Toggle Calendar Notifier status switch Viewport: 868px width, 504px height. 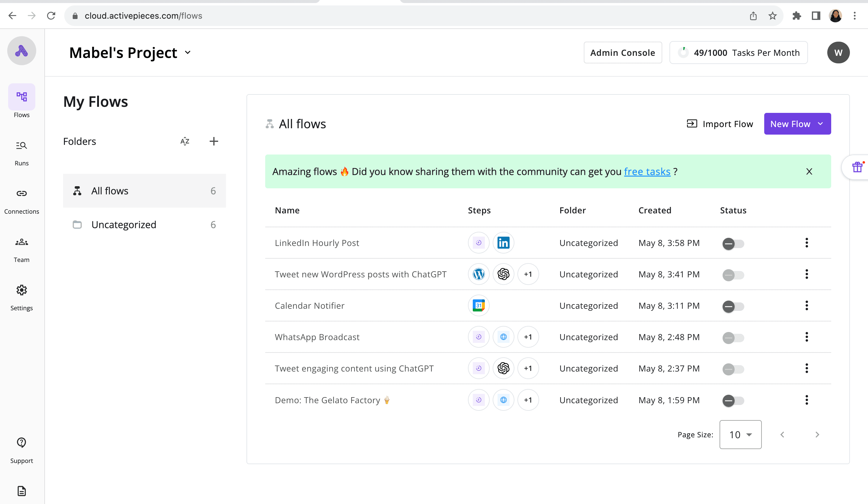(x=733, y=306)
